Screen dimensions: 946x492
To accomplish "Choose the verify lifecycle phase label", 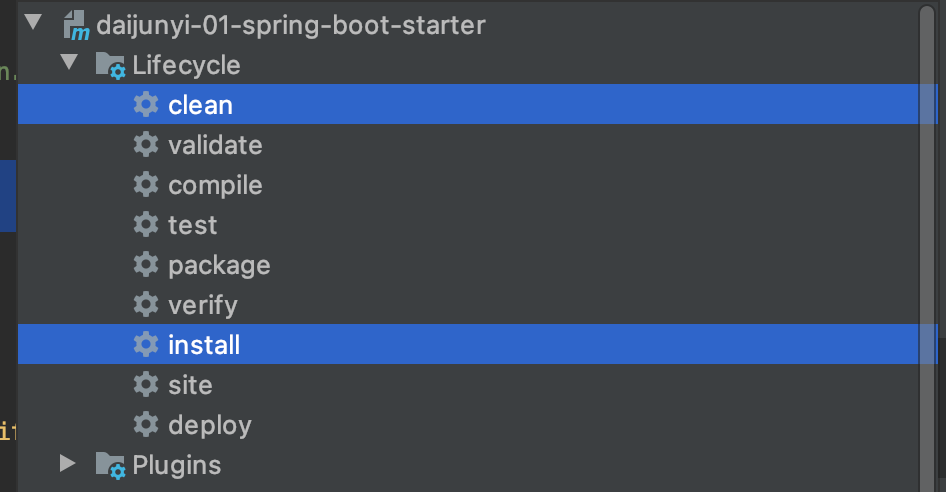I will point(203,305).
